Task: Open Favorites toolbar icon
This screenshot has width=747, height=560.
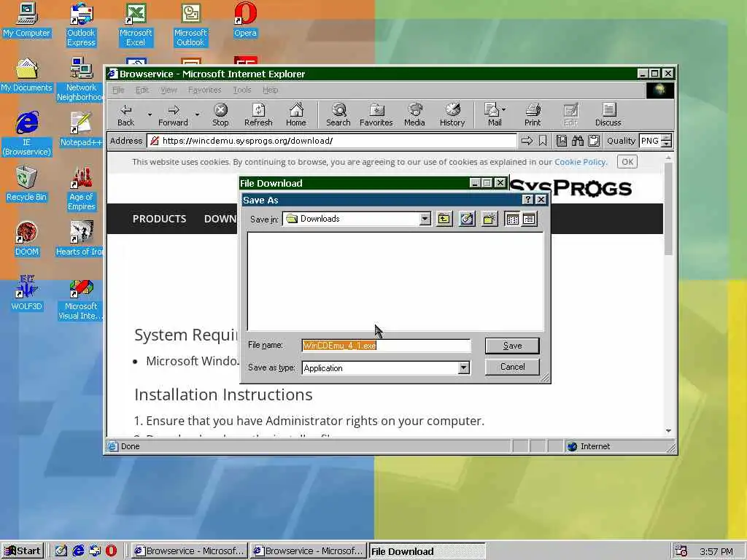Action: (x=376, y=114)
